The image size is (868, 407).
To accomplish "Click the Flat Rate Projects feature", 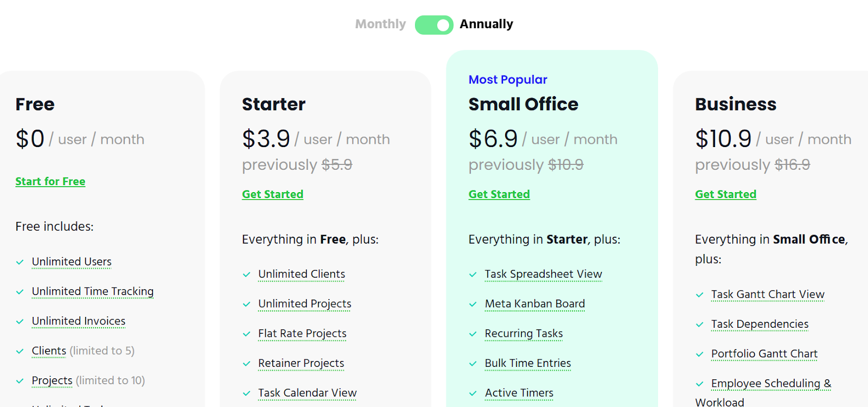I will tap(302, 333).
